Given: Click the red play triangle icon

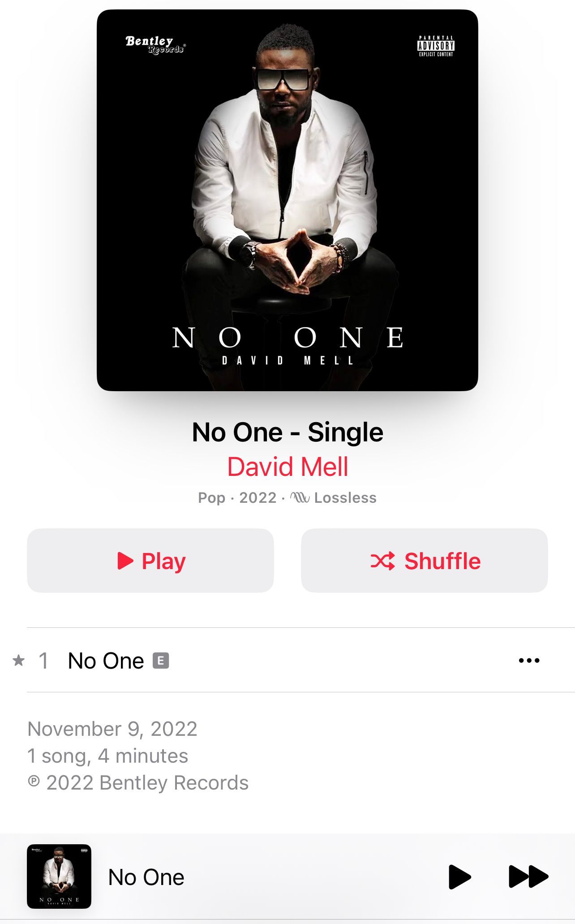Looking at the screenshot, I should pyautogui.click(x=125, y=561).
